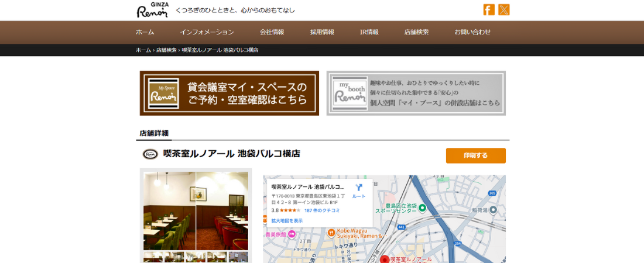Select IR情報 in the top menu

pyautogui.click(x=369, y=32)
